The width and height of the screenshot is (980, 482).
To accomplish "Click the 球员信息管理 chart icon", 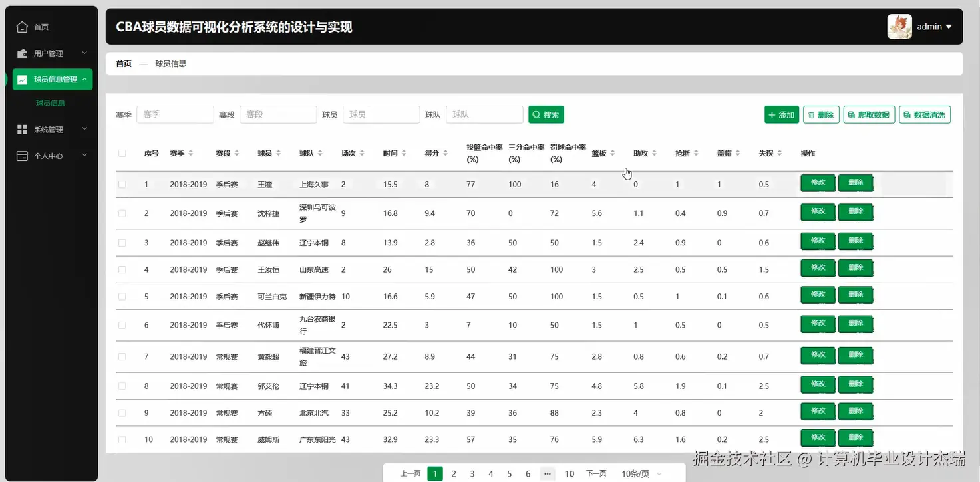I will (22, 79).
